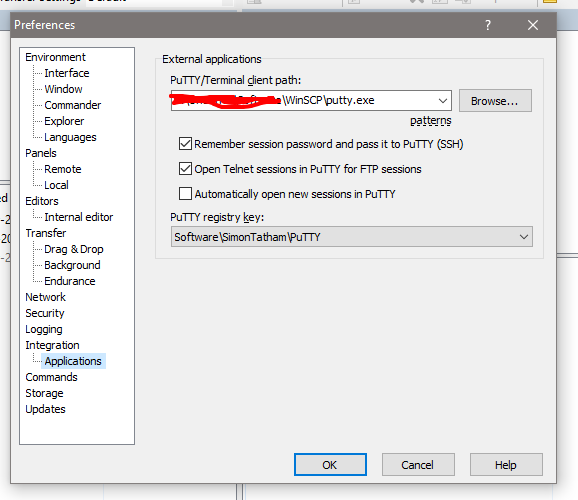Click the patterns link under the path field
578x500 pixels.
431,121
